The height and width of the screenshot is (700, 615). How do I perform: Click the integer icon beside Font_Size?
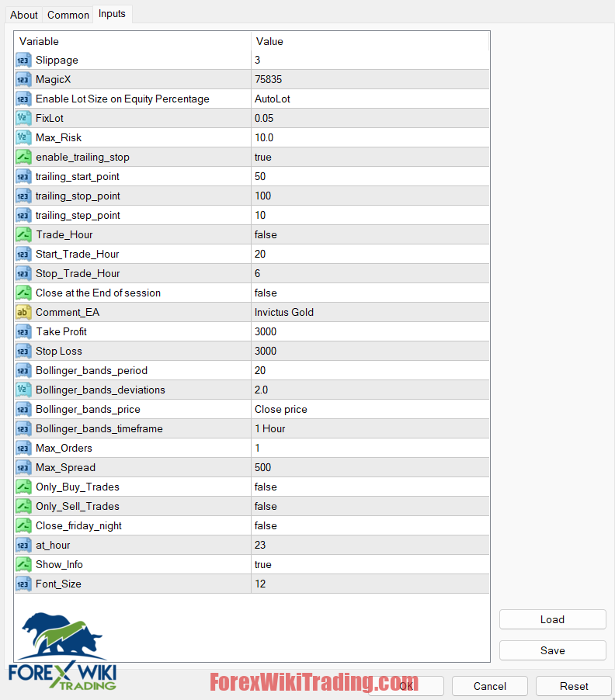pos(23,584)
